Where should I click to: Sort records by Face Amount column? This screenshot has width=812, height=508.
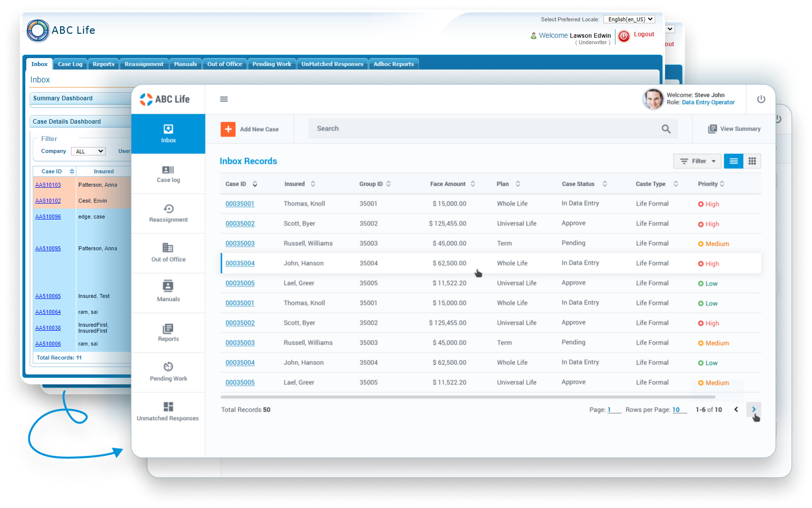pyautogui.click(x=473, y=184)
